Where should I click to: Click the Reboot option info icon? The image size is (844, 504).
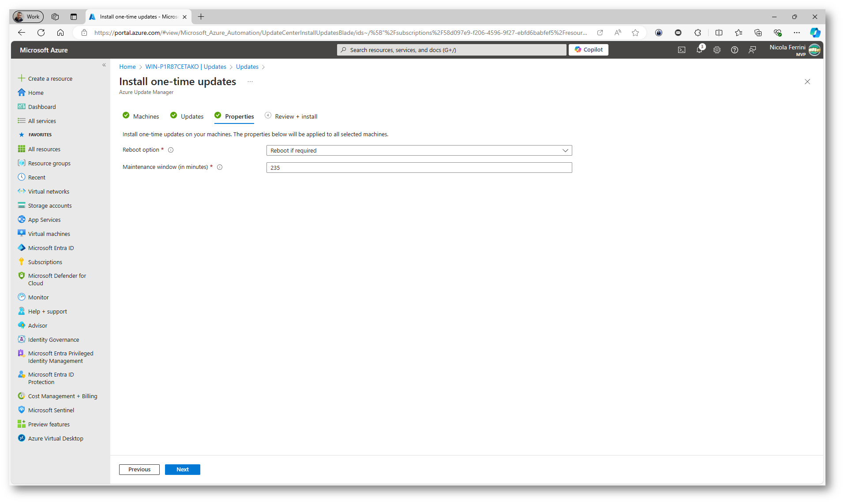[171, 150]
